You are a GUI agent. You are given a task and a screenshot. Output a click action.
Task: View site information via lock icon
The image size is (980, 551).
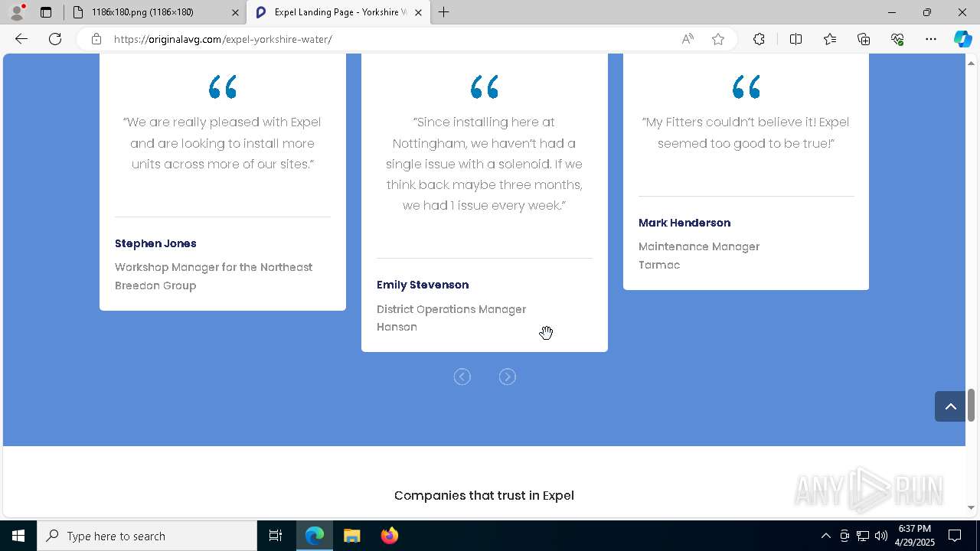tap(96, 39)
